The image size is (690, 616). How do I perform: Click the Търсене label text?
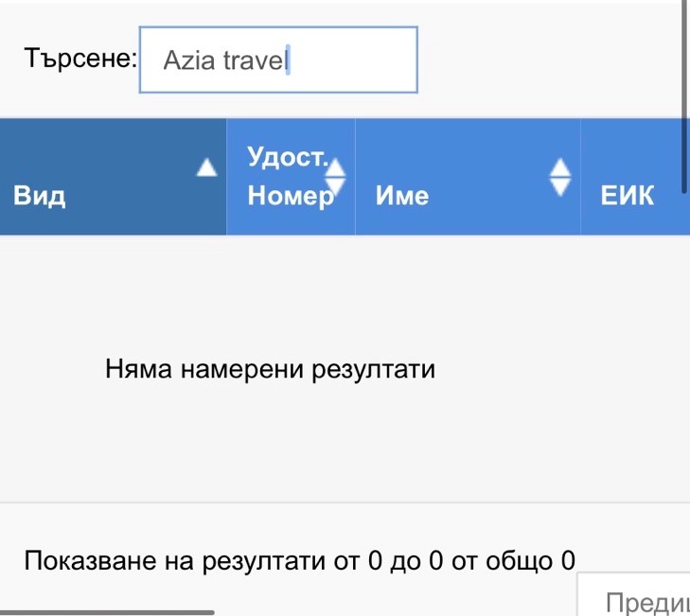point(81,59)
